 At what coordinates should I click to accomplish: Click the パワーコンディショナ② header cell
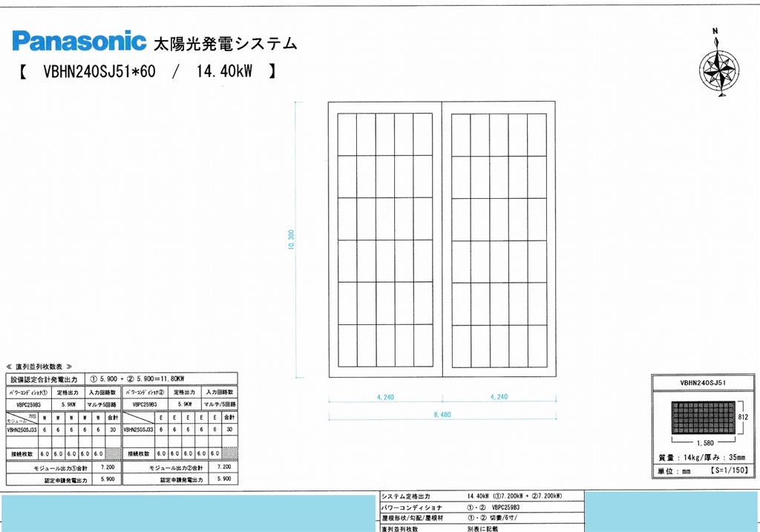(x=145, y=393)
